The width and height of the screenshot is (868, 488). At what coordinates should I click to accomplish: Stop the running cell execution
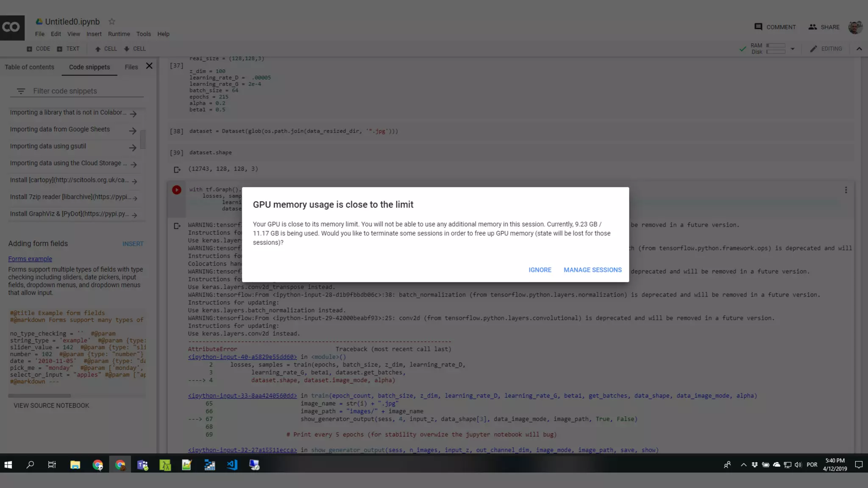tap(177, 190)
